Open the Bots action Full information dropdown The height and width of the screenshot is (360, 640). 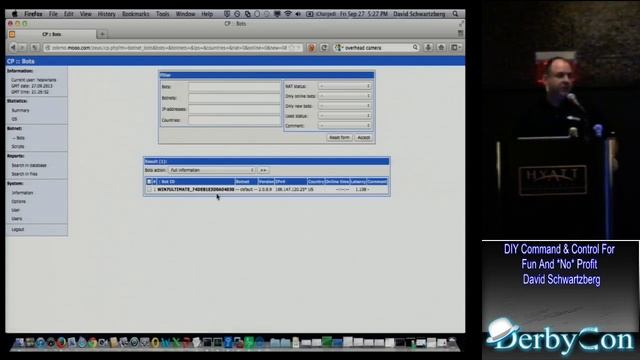pos(212,170)
